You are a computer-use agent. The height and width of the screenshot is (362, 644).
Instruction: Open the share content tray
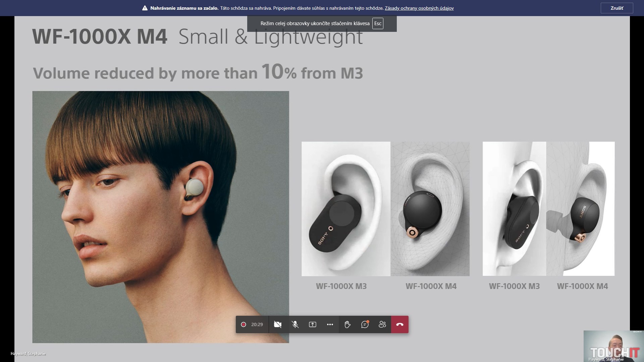pyautogui.click(x=313, y=324)
